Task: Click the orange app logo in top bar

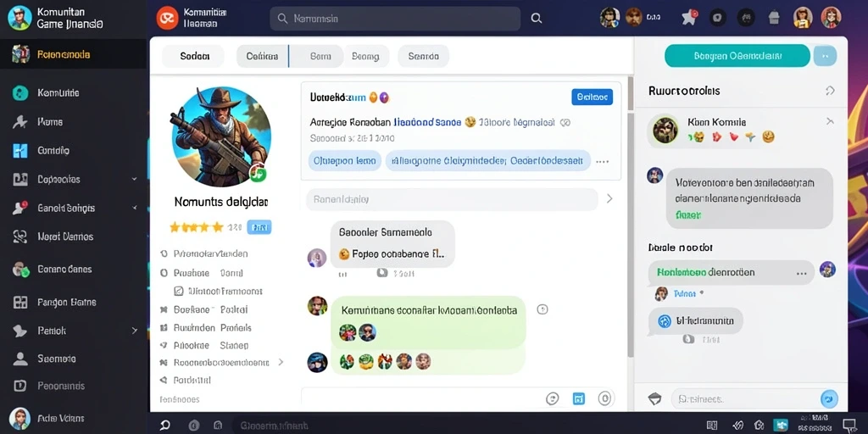Action: [x=167, y=19]
